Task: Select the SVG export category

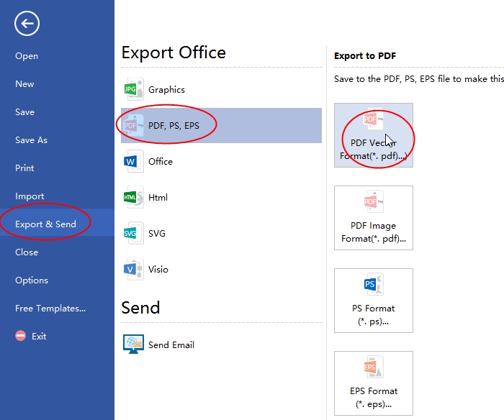Action: tap(222, 234)
